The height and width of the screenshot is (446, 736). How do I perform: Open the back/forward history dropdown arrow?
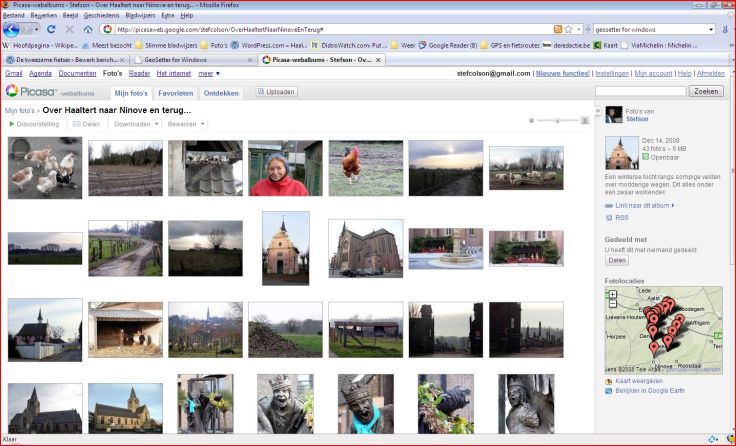click(x=36, y=30)
